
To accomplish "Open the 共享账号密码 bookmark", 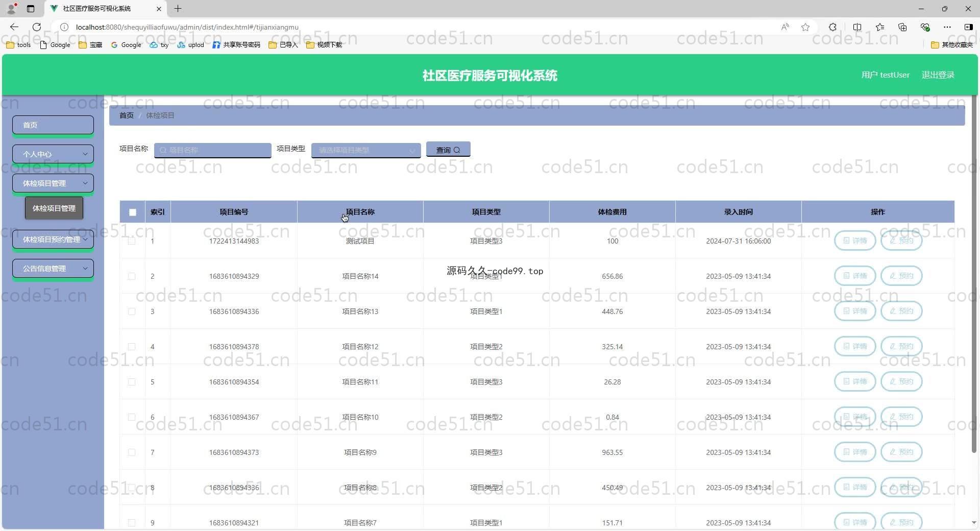I will point(236,45).
